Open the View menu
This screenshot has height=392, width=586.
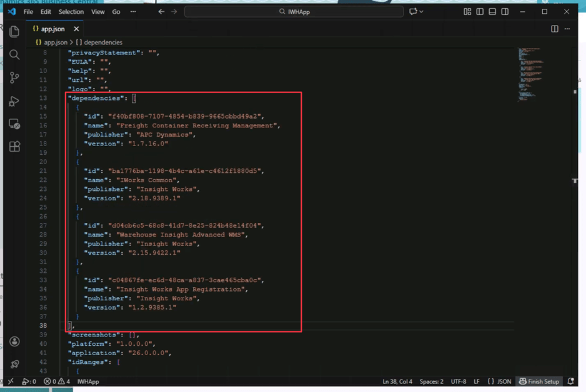98,12
